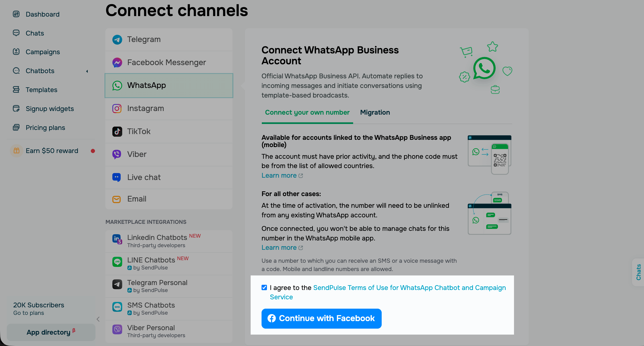The width and height of the screenshot is (644, 346).
Task: Click the Email envelope icon
Action: pyautogui.click(x=117, y=199)
